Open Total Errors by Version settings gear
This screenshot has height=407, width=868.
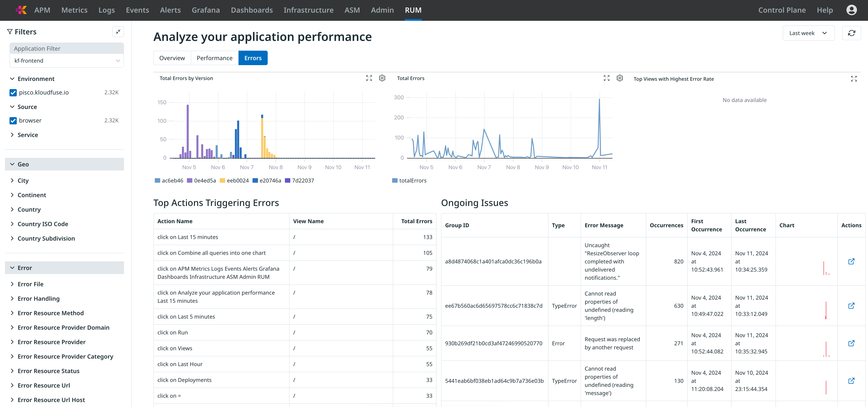[382, 78]
